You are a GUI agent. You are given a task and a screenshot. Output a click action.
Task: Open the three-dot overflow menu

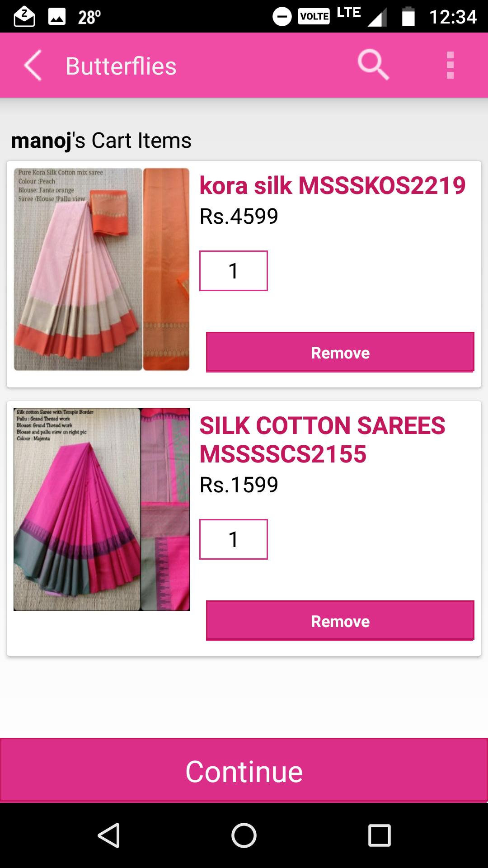tap(450, 65)
